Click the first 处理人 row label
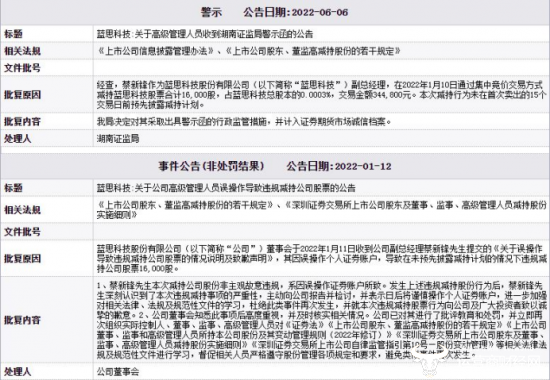This screenshot has height=380, width=550. (18, 139)
